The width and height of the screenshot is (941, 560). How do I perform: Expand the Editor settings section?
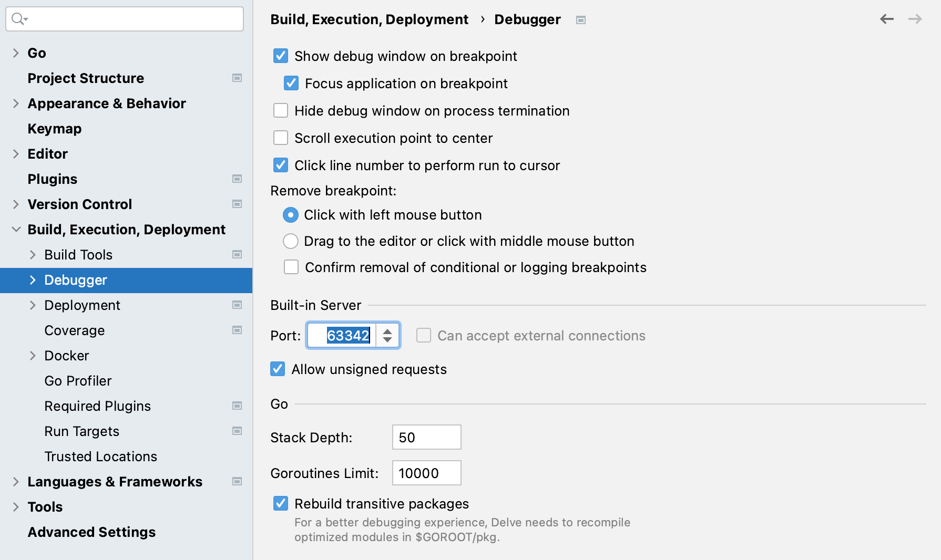click(16, 154)
